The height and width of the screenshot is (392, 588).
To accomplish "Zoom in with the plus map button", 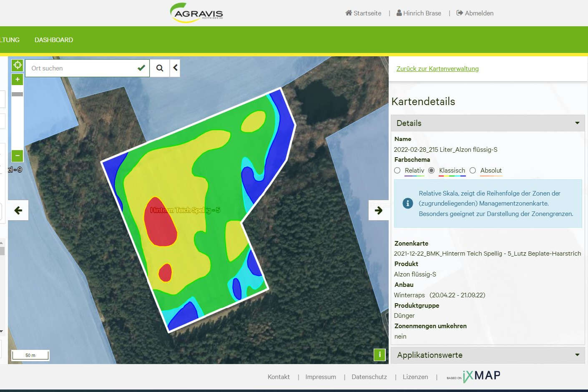I will click(x=18, y=79).
